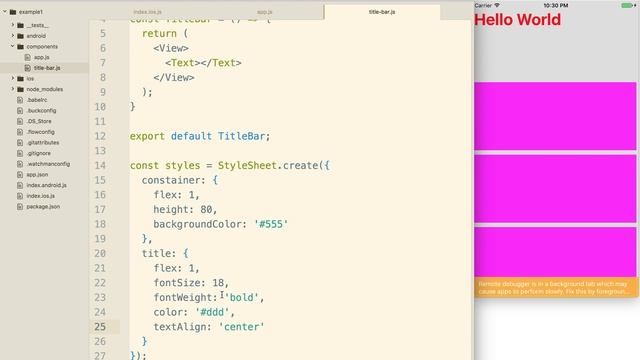The image size is (640, 360).
Task: Open package.json in the file tree
Action: coord(43,207)
